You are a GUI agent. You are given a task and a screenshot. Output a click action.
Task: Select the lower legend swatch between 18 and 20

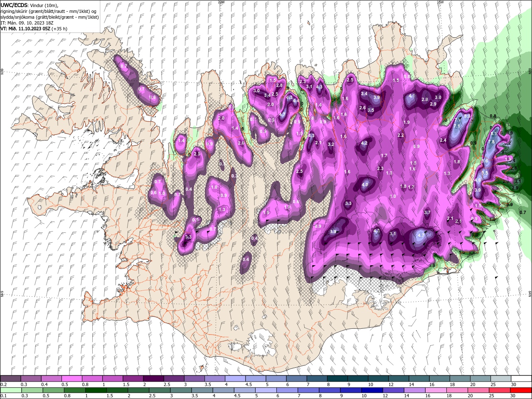(x=457, y=390)
